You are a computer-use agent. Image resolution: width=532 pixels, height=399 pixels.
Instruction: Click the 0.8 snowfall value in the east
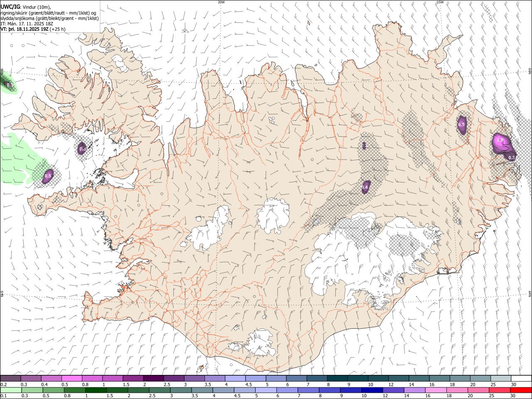click(500, 141)
